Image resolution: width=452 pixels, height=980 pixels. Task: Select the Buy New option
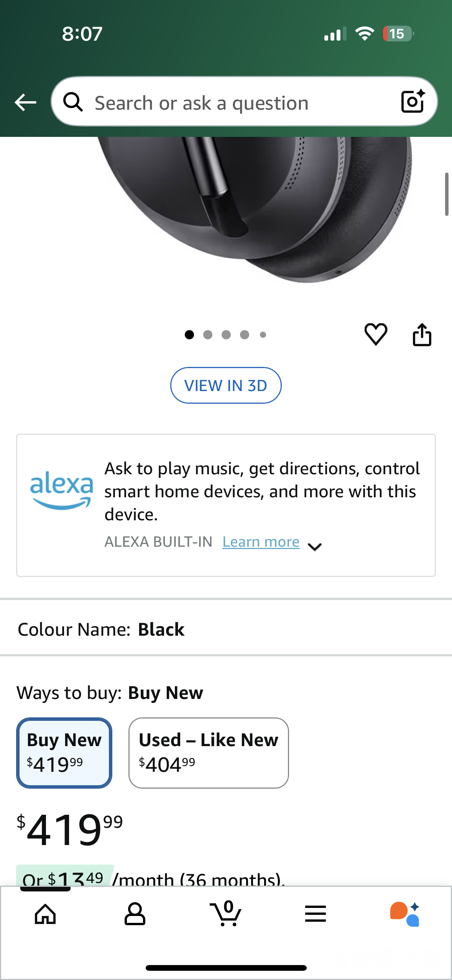coord(64,753)
